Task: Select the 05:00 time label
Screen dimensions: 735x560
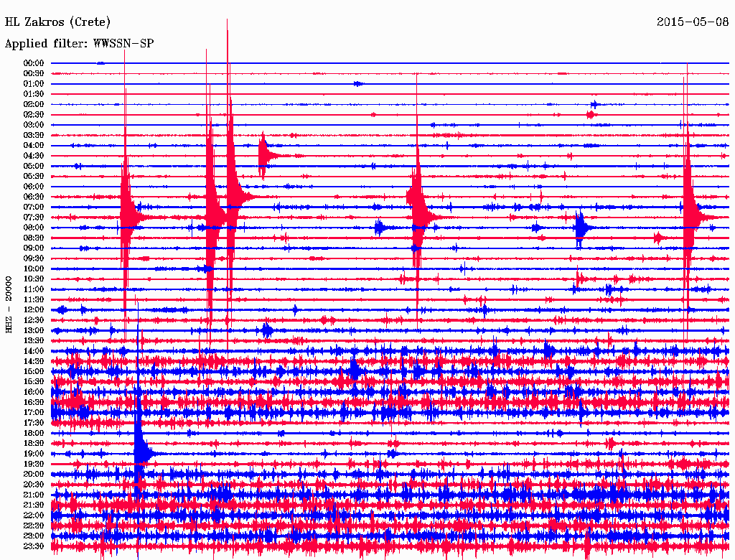Action: (34, 166)
